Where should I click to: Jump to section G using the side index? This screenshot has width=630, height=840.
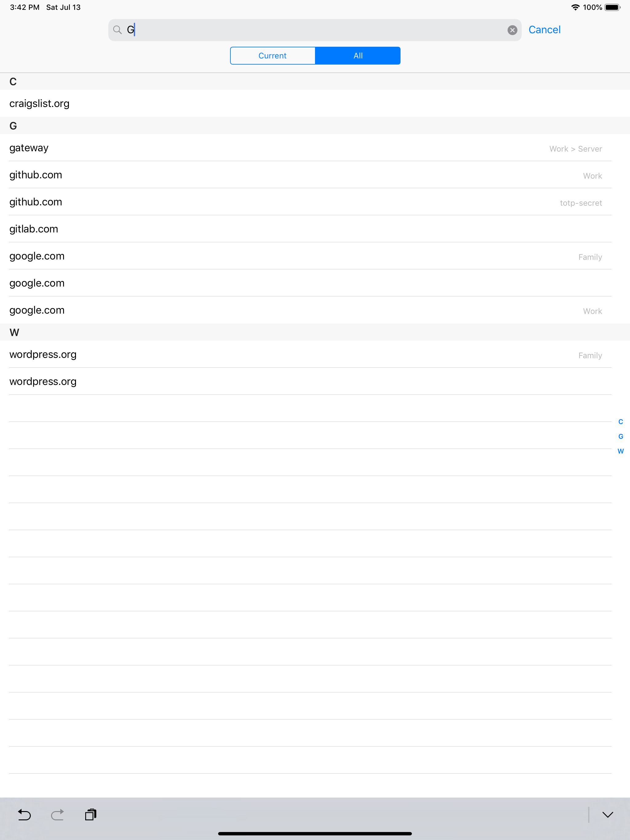621,436
